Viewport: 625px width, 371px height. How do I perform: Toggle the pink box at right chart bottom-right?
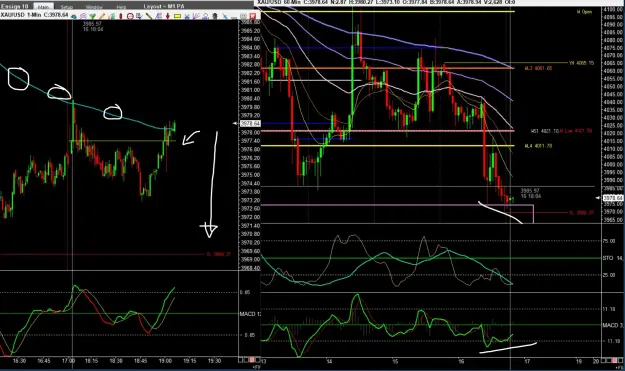click(614, 360)
